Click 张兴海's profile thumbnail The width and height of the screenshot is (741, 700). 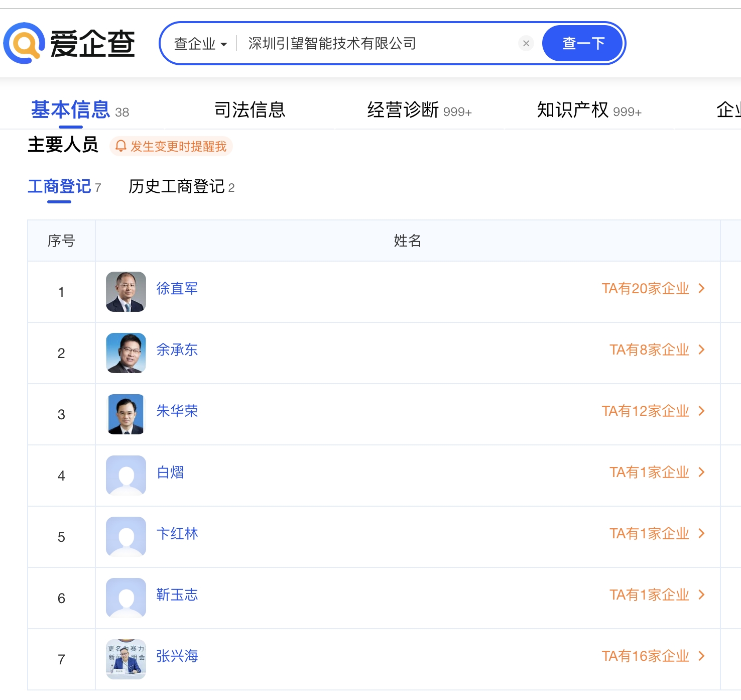(126, 659)
